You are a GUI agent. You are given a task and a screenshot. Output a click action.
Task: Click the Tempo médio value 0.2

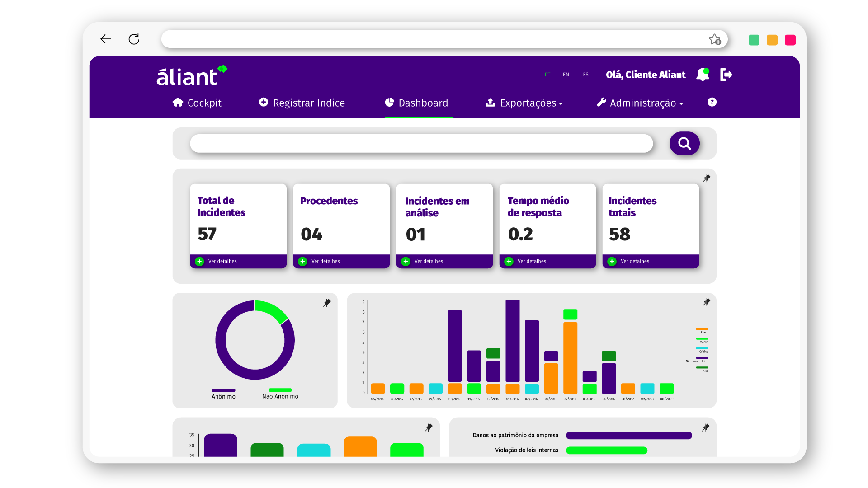point(520,234)
